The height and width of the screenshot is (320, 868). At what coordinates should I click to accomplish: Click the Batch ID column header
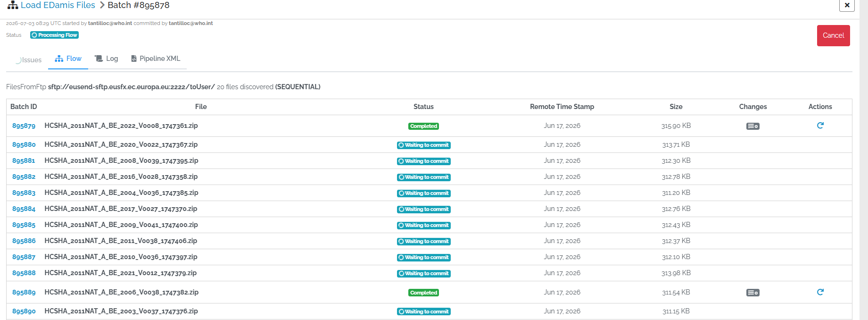coord(24,107)
